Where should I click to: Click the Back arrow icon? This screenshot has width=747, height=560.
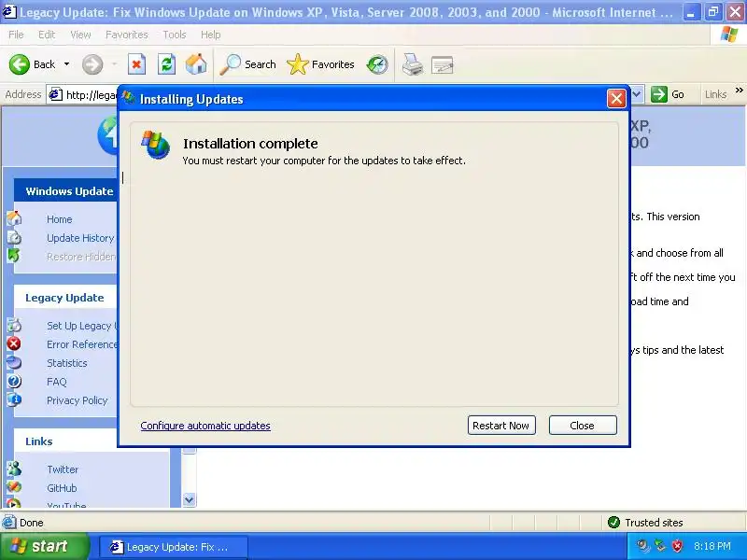[x=20, y=64]
